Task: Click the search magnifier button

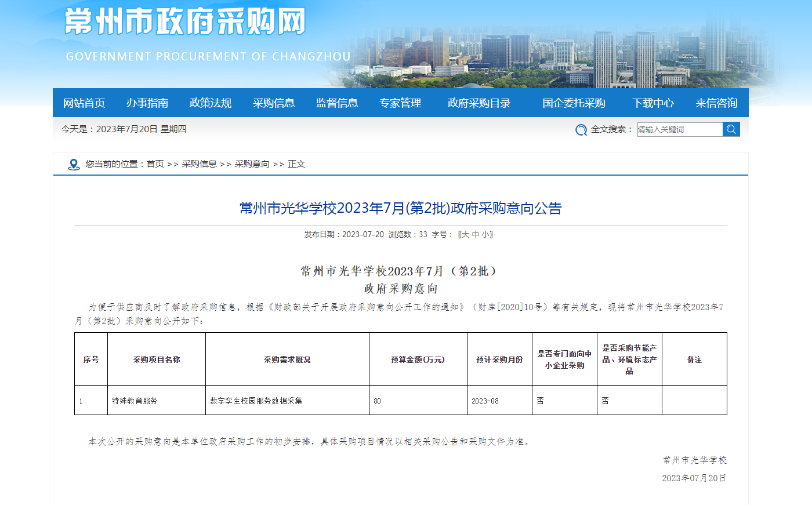Action: pyautogui.click(x=731, y=129)
